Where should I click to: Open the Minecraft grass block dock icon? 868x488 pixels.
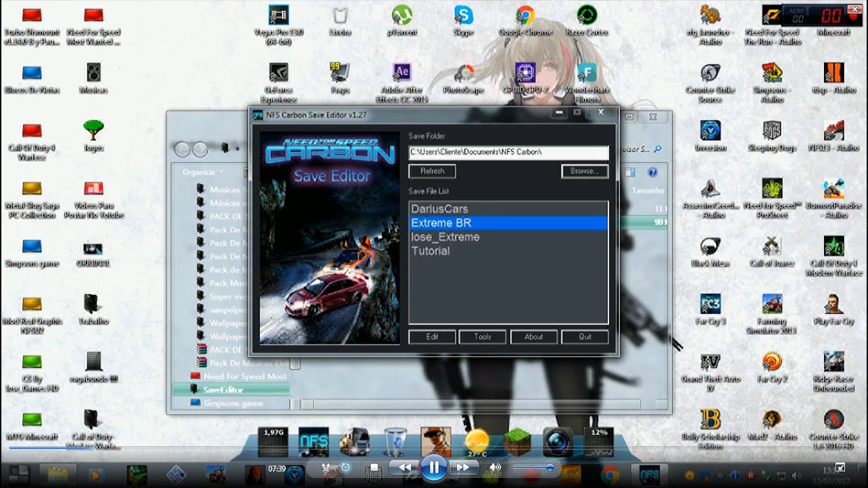pyautogui.click(x=517, y=443)
